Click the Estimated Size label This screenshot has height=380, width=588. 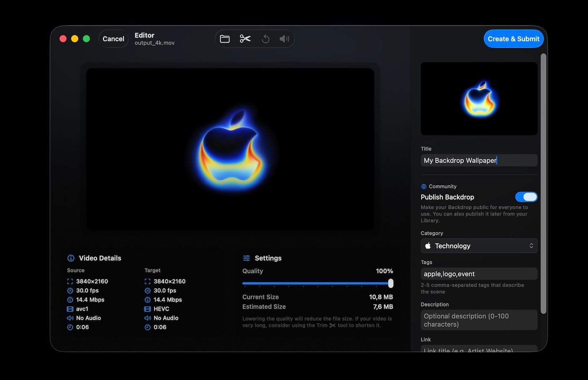264,307
